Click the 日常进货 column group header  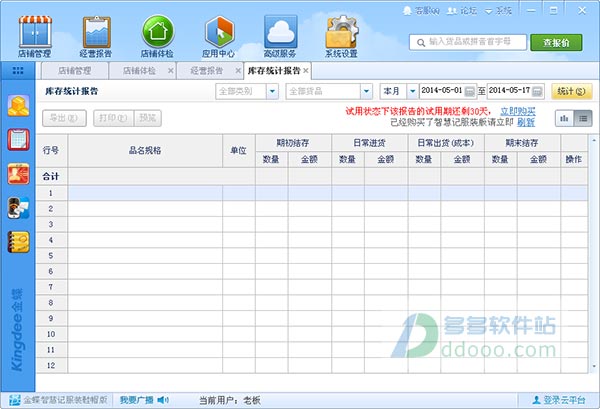370,143
